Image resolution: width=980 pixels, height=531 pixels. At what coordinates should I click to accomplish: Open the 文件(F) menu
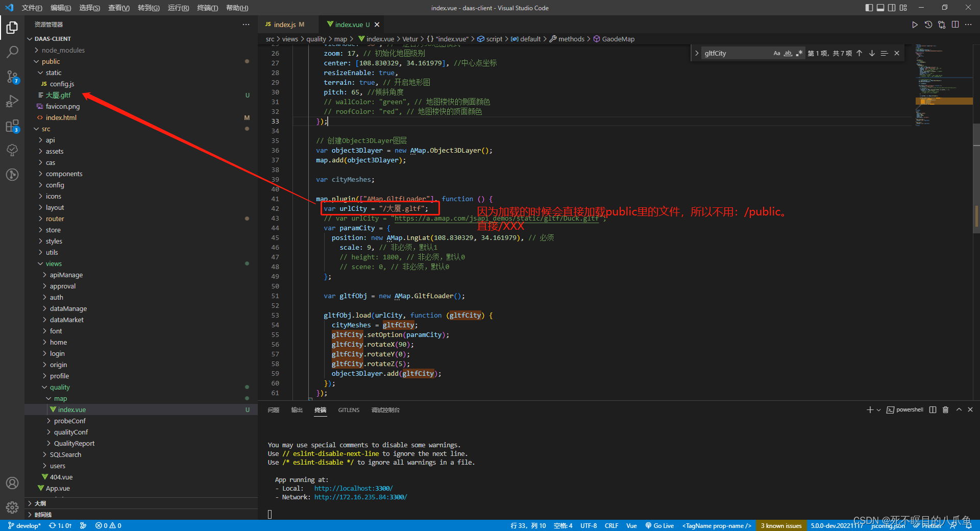pos(32,8)
